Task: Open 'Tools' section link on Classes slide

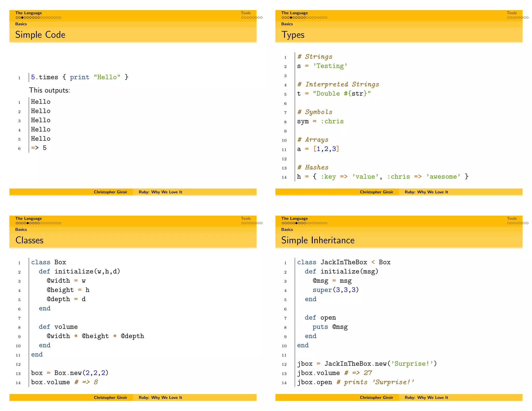Action: 245,218
